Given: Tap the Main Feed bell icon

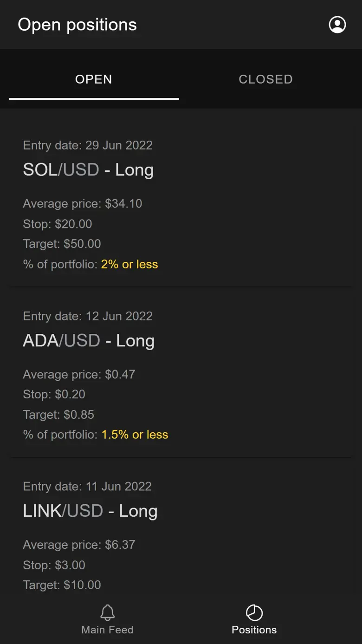Looking at the screenshot, I should [107, 613].
